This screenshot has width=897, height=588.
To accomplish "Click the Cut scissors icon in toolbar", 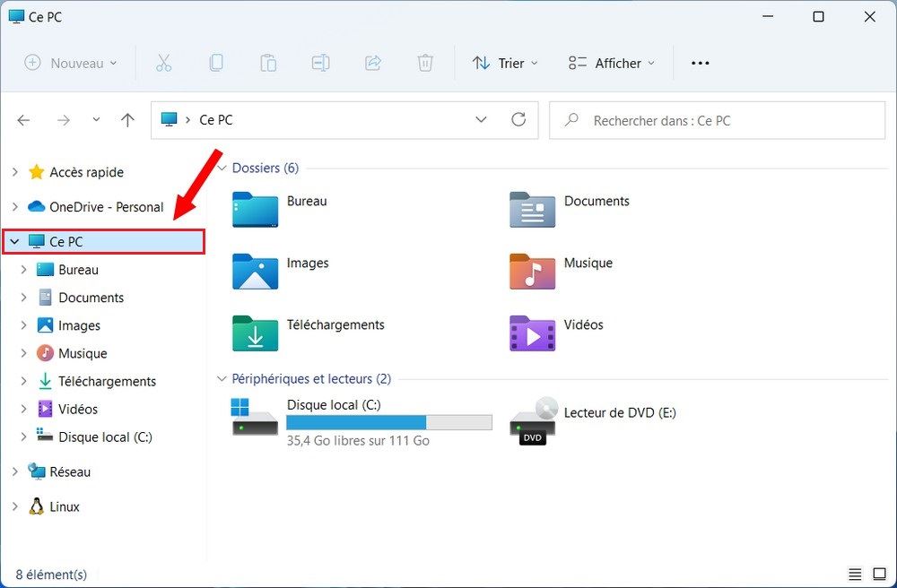I will coord(163,63).
